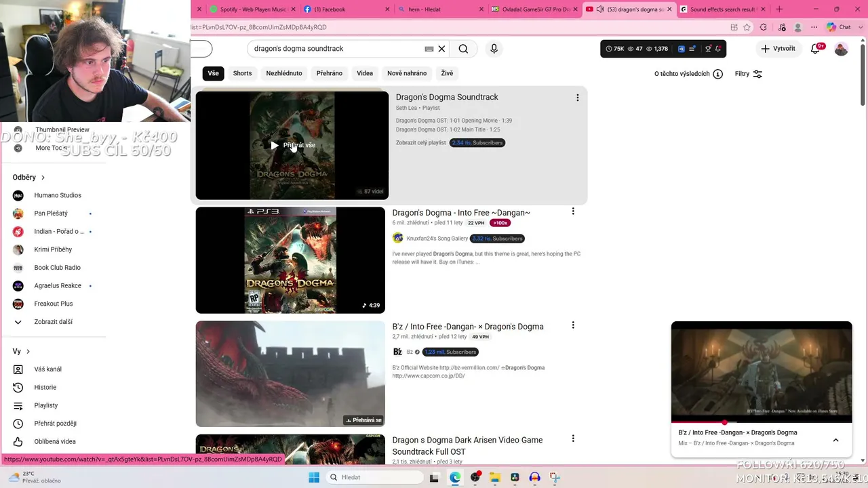The image size is (868, 488).
Task: Click the Windows Start button
Action: (314, 477)
